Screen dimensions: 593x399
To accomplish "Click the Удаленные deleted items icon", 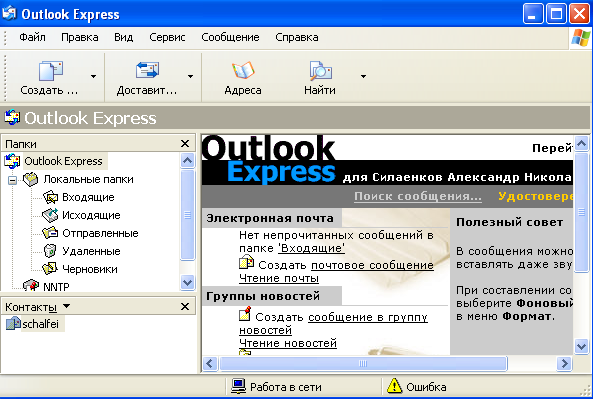I will pyautogui.click(x=50, y=251).
